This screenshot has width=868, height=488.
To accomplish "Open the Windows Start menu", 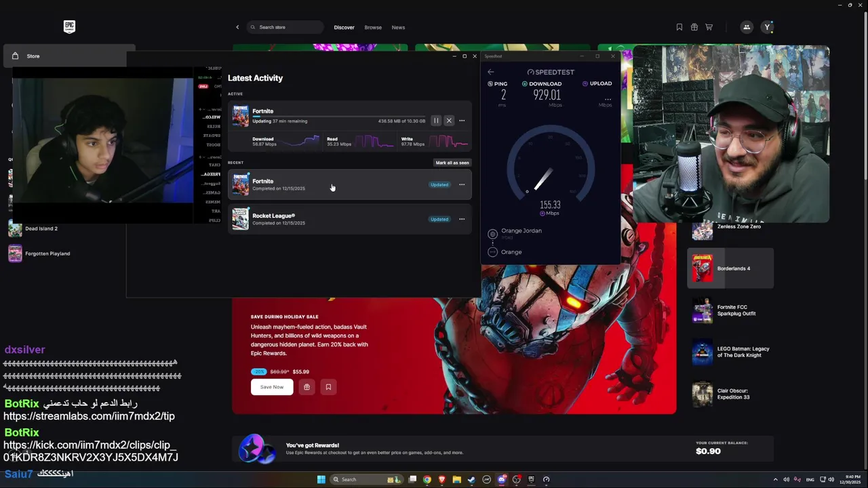I will pos(321,479).
